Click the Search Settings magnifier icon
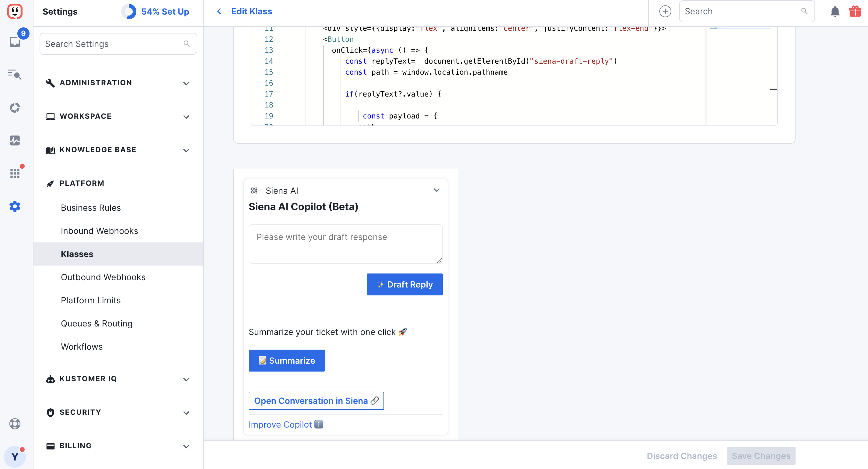The width and height of the screenshot is (868, 469). click(x=187, y=44)
